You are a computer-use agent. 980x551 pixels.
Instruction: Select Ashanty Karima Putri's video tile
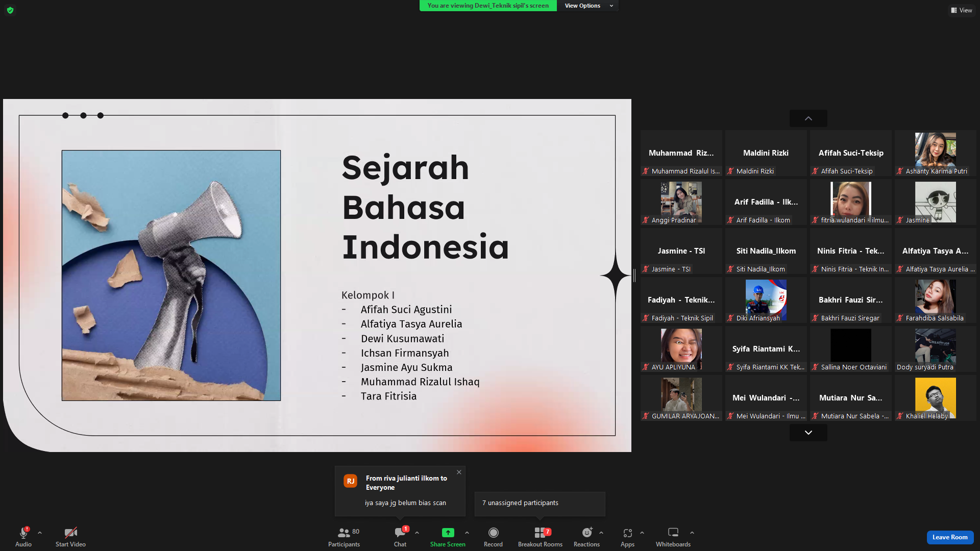tap(936, 153)
